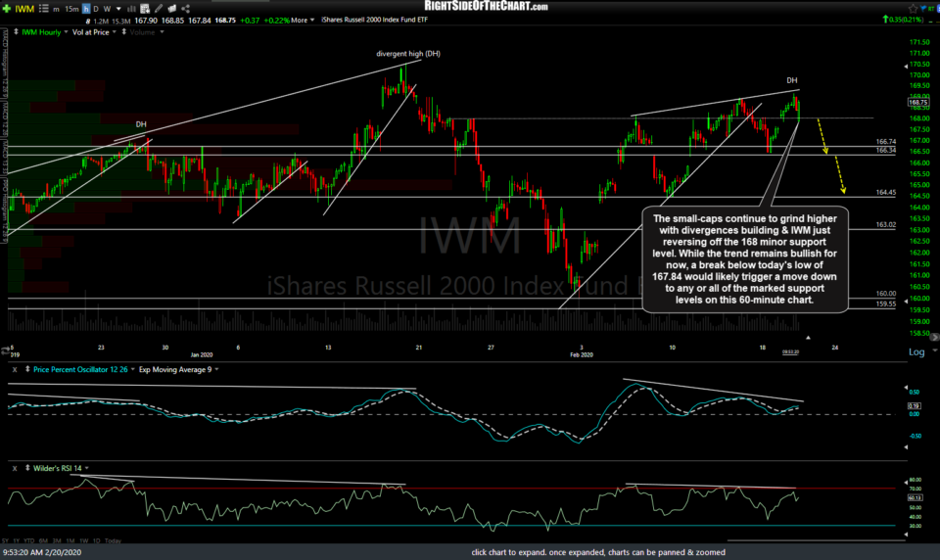Click the 159.55 support level label
Screen dimensions: 940x560
(886, 303)
